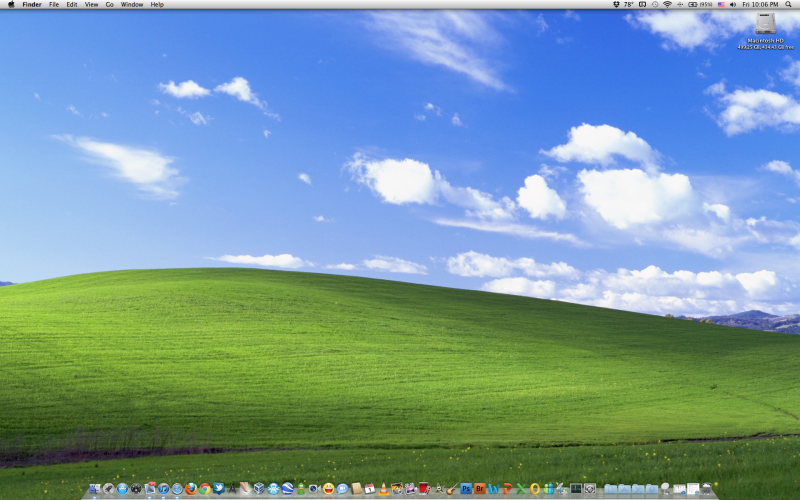This screenshot has width=800, height=500.
Task: Click the Macintosh HD label text
Action: [x=765, y=40]
